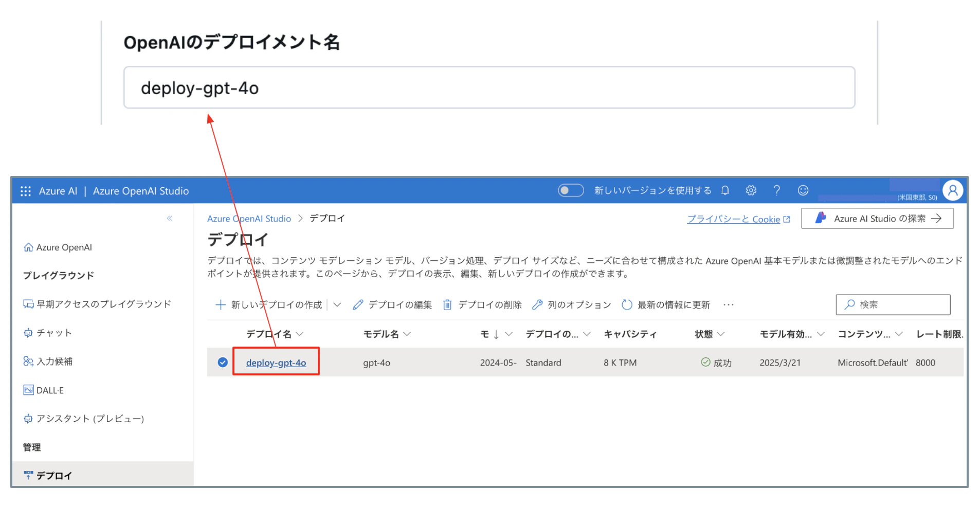This screenshot has width=980, height=505.
Task: Open the user account avatar
Action: pyautogui.click(x=953, y=191)
